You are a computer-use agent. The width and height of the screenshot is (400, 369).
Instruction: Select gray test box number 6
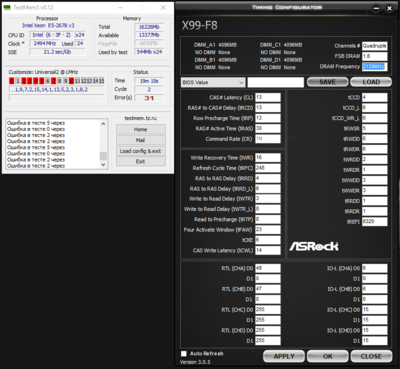pos(48,81)
